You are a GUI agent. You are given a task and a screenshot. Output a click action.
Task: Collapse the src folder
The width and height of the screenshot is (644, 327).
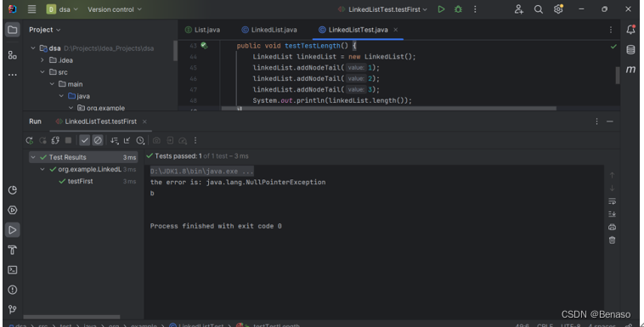pyautogui.click(x=42, y=72)
